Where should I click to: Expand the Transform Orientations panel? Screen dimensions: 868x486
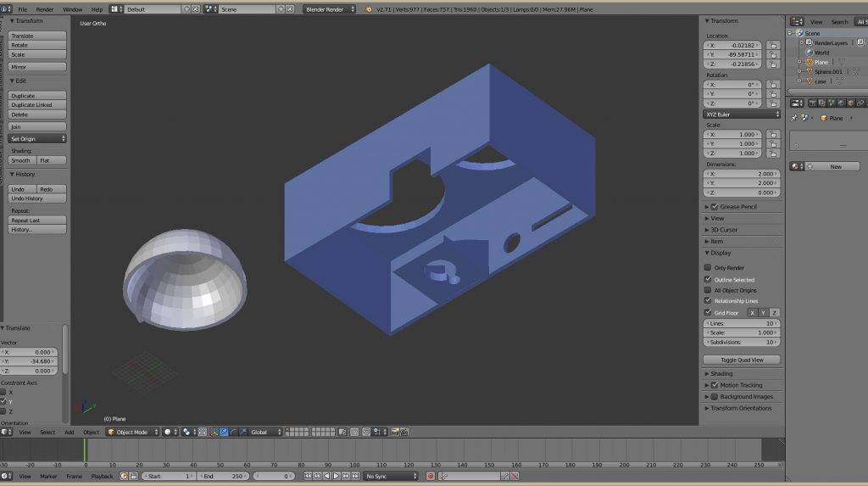click(741, 408)
